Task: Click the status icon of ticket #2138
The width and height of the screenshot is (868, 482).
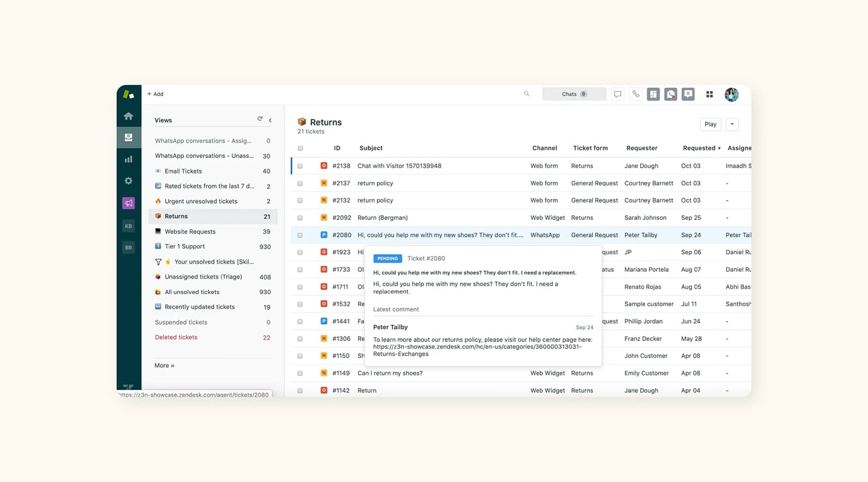Action: click(x=324, y=166)
